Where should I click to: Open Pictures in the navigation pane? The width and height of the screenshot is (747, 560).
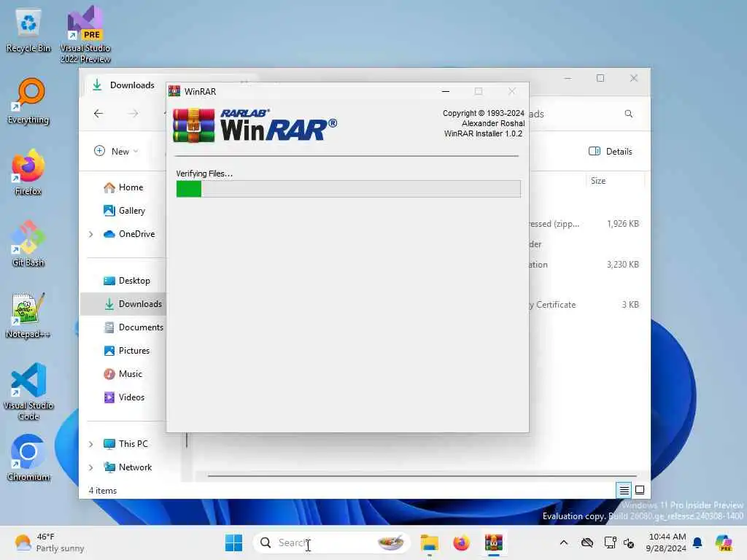[127, 351]
